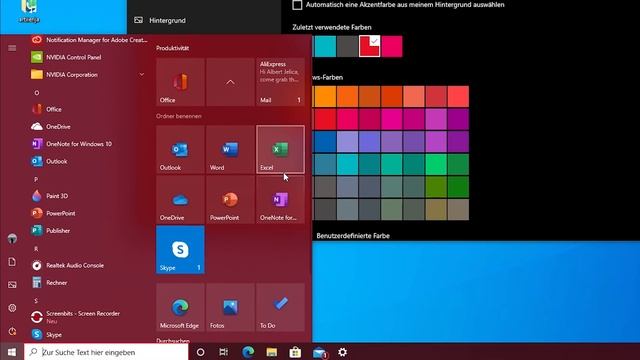Open the user account icon in Start sidebar
The width and height of the screenshot is (640, 360).
click(x=12, y=239)
